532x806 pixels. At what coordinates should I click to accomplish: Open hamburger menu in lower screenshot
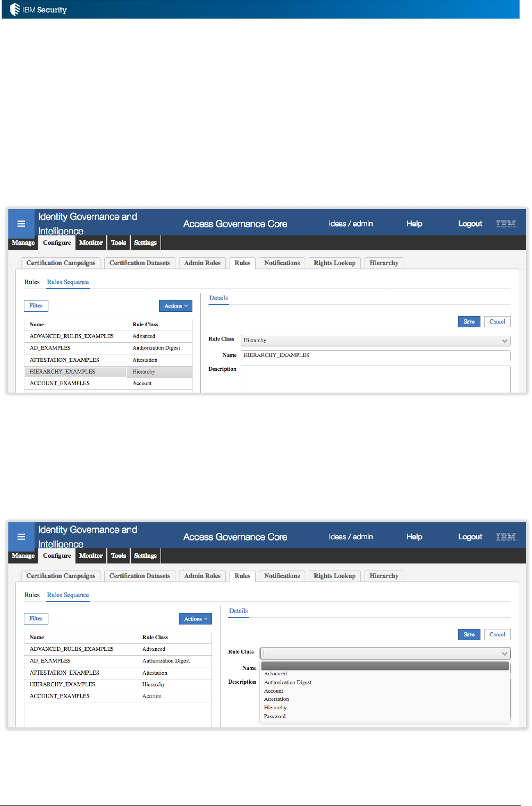[x=21, y=537]
